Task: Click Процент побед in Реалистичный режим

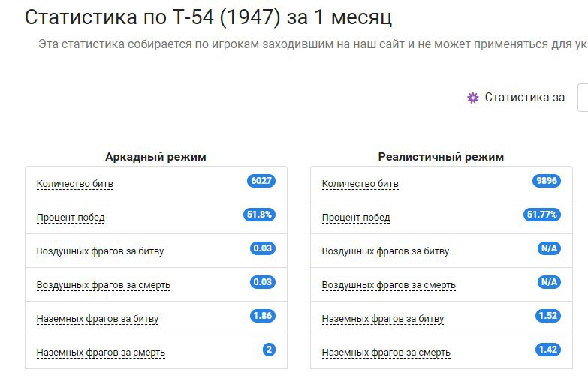Action: pyautogui.click(x=356, y=218)
